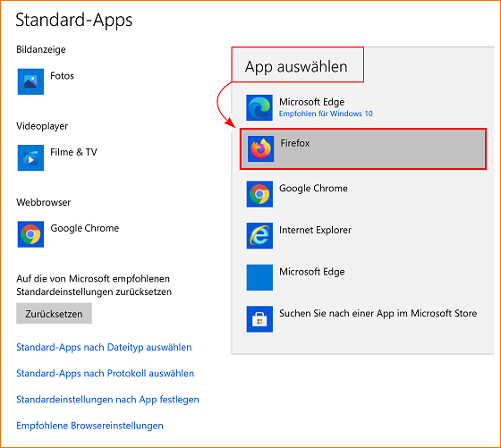Select the Firefox label in the list
Viewport: 501px width, 448px height.
(x=295, y=143)
